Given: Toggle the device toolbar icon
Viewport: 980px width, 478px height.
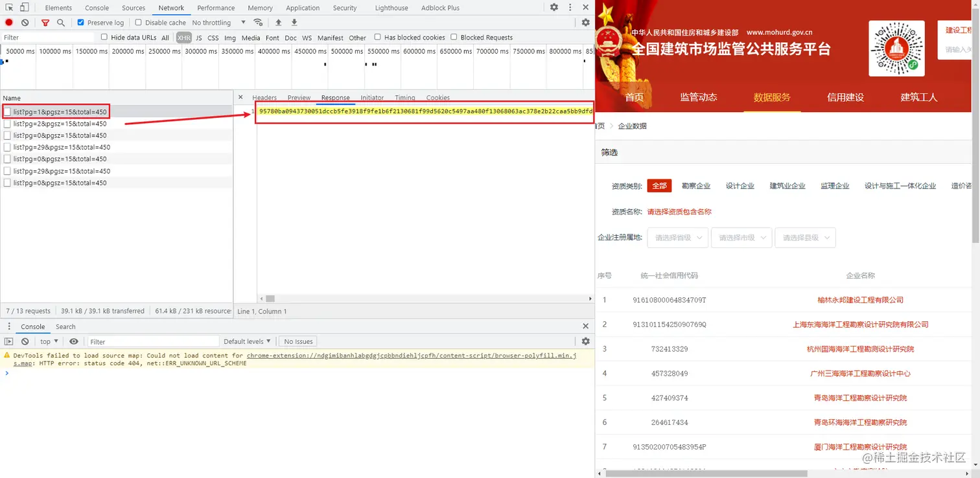Looking at the screenshot, I should pos(24,7).
